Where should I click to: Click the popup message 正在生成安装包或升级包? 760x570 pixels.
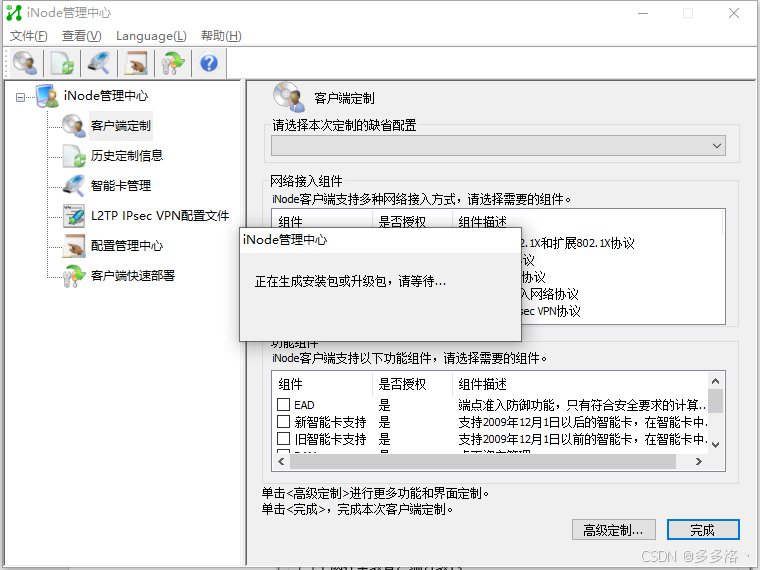[350, 281]
